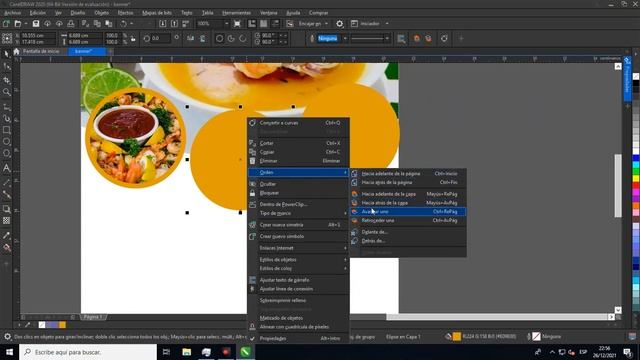640x360 pixels.
Task: Click the Undo arrow icon
Action: pyautogui.click(x=123, y=24)
